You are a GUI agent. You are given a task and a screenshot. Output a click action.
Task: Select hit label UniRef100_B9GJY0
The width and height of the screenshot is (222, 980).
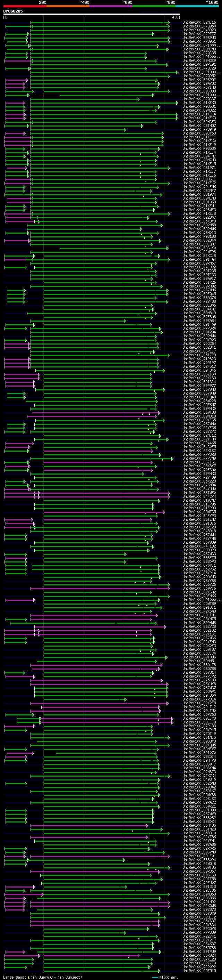pos(199,248)
